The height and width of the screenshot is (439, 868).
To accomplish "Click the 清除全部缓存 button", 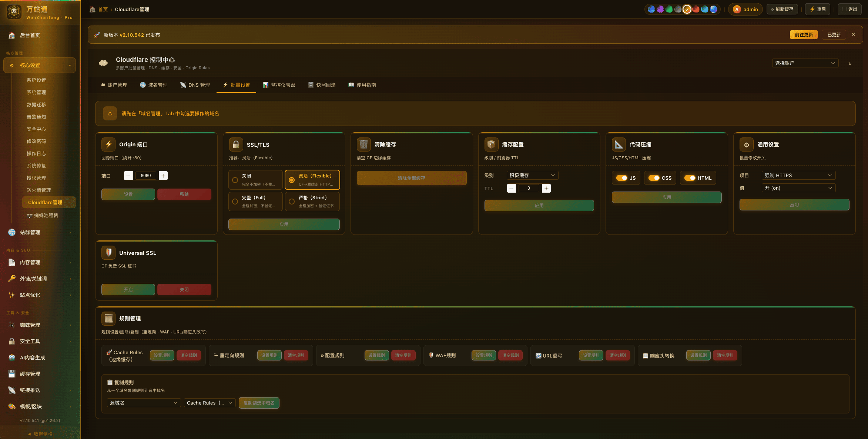I will coord(412,178).
